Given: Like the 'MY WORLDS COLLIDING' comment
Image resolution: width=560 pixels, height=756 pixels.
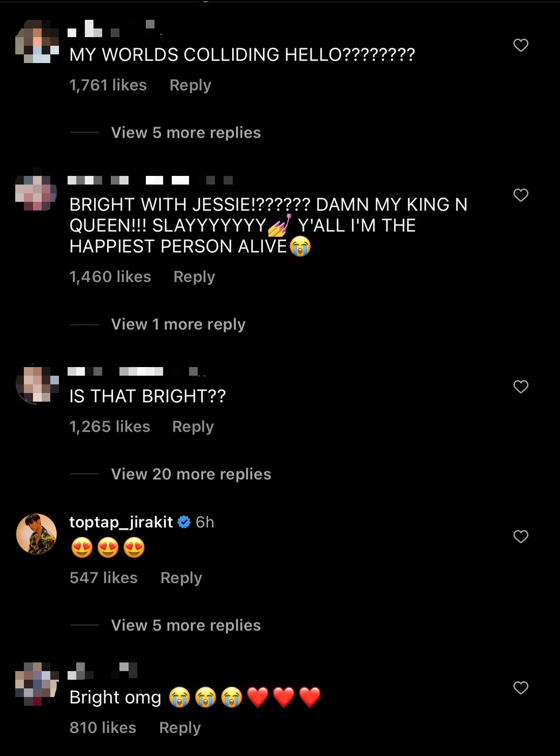Looking at the screenshot, I should point(521,45).
